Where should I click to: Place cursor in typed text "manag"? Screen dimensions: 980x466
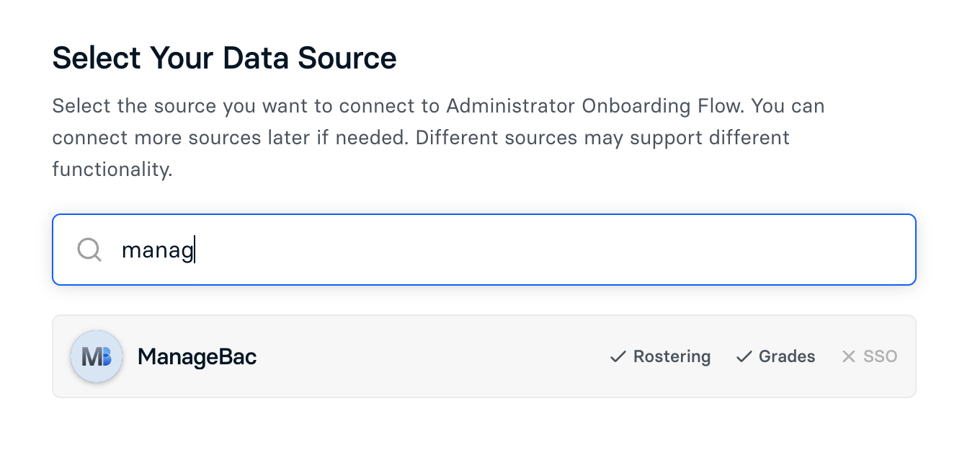(x=157, y=250)
